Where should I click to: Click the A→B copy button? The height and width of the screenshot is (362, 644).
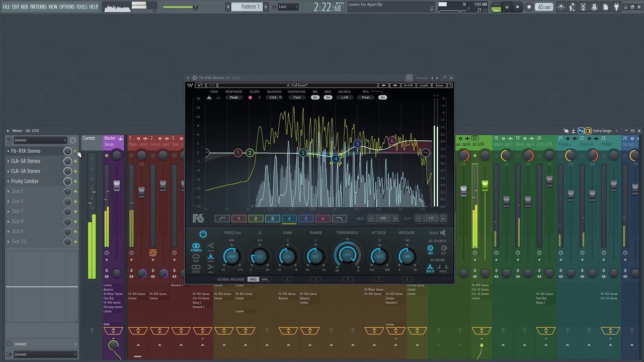coord(408,85)
